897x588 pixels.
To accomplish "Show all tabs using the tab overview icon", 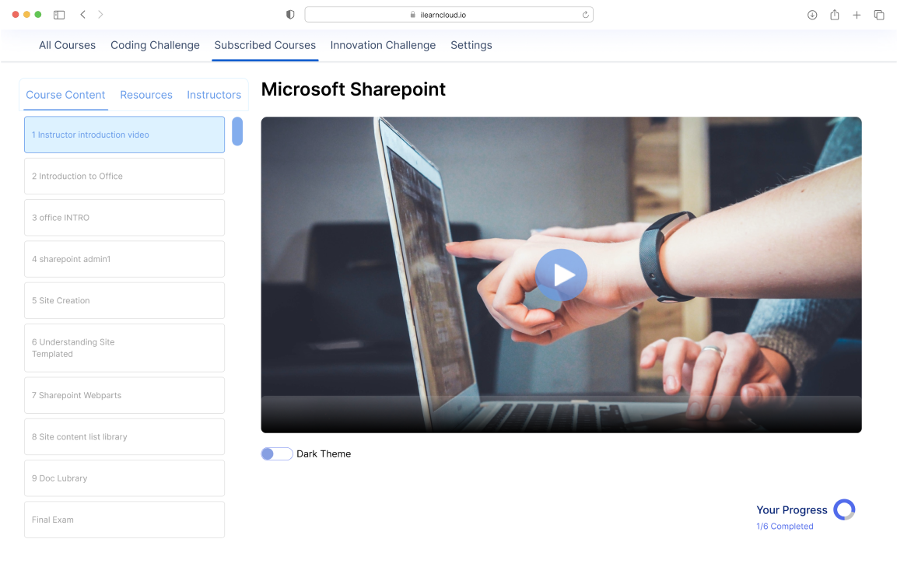I will coord(878,14).
